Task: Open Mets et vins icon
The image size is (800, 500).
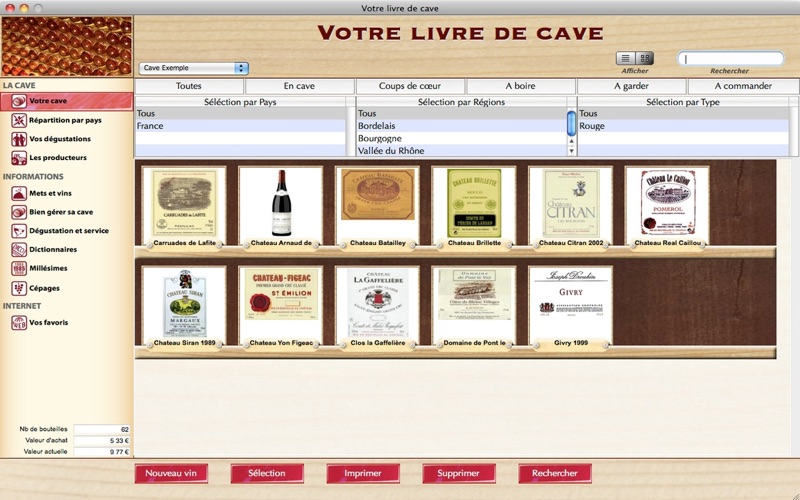Action: tap(19, 193)
